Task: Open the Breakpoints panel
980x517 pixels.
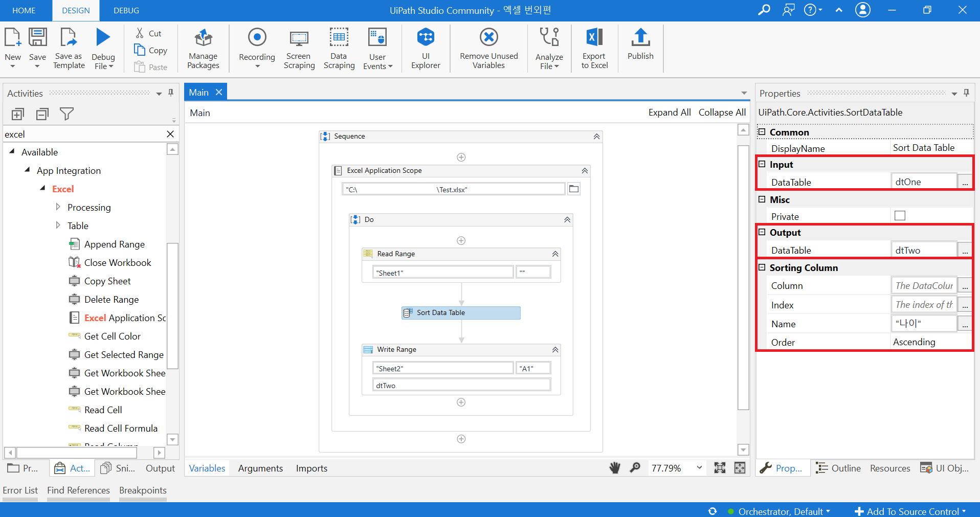Action: [x=143, y=490]
